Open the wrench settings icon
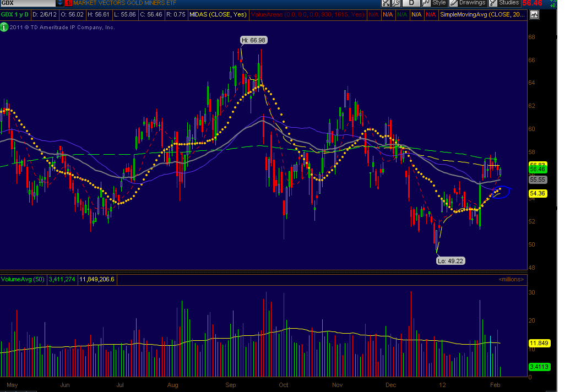This screenshot has width=570, height=392. pyautogui.click(x=396, y=3)
